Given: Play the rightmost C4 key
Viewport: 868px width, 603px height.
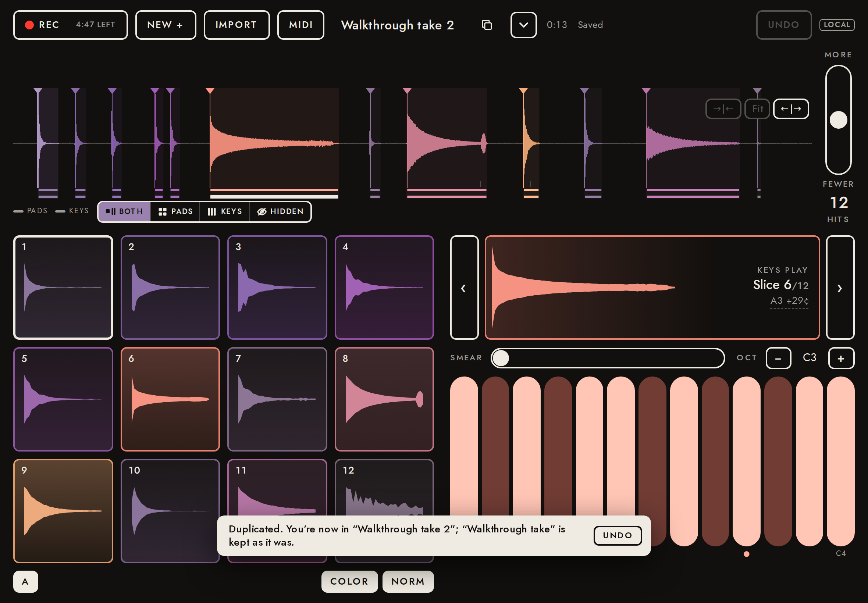Looking at the screenshot, I should pos(840,461).
